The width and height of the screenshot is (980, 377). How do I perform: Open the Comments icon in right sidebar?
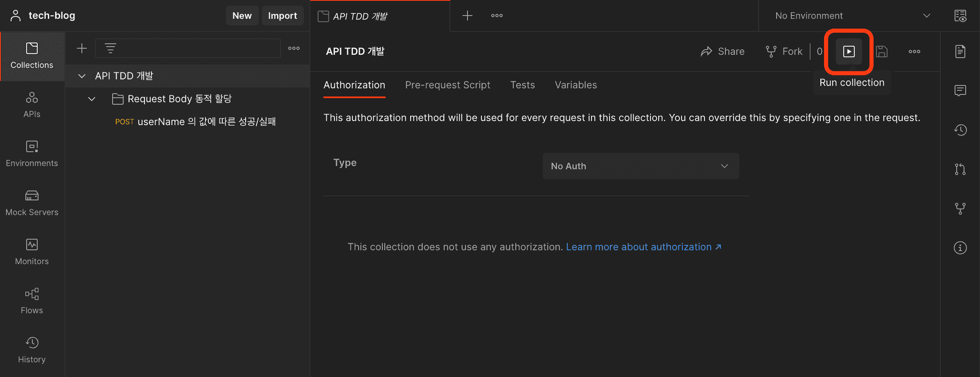click(960, 90)
